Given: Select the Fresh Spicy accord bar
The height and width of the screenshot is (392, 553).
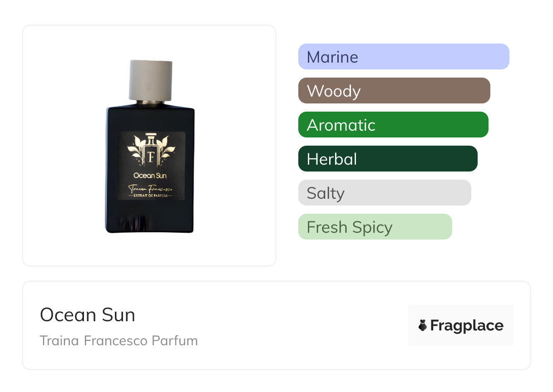Looking at the screenshot, I should [x=375, y=227].
